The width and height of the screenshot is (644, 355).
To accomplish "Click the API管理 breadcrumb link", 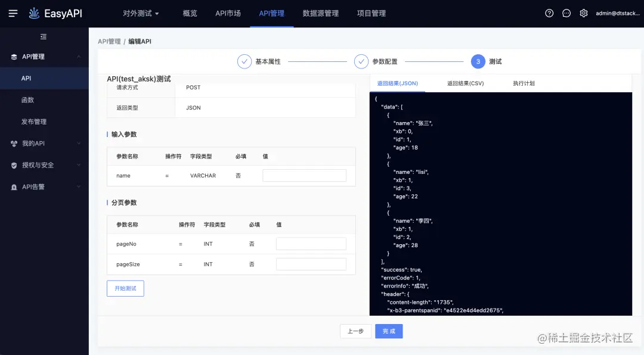I will click(109, 42).
